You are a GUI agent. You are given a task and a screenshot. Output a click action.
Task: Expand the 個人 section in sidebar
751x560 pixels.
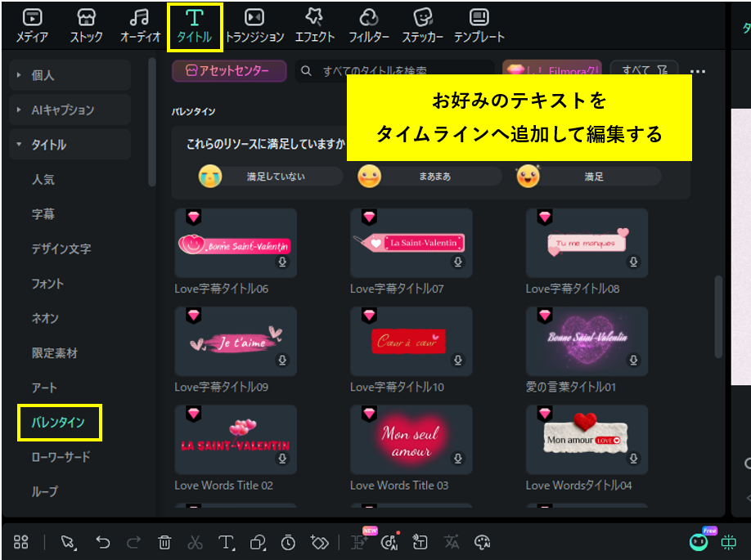pos(43,75)
